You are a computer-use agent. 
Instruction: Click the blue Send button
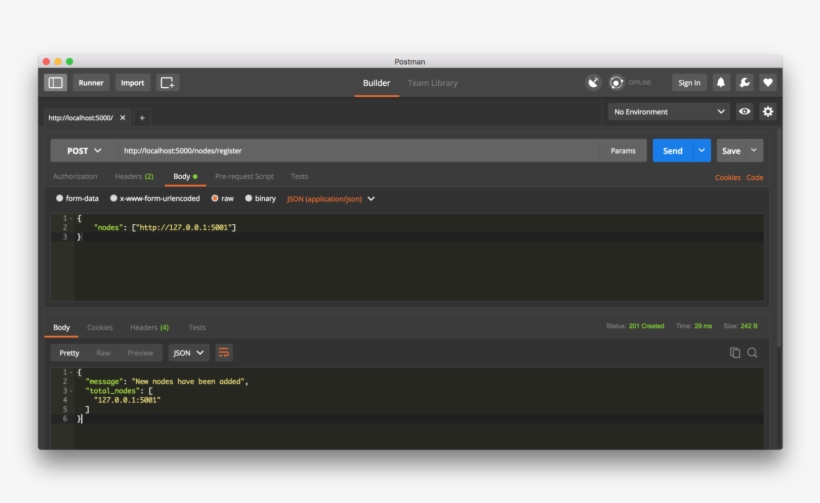[x=673, y=151]
